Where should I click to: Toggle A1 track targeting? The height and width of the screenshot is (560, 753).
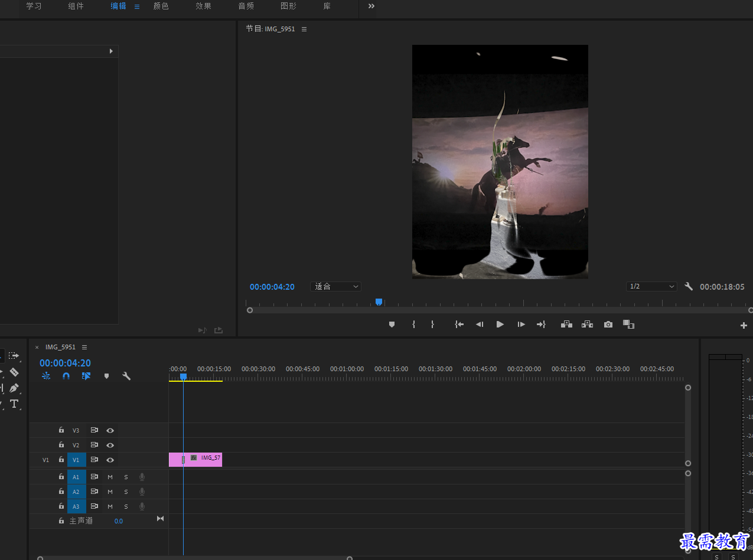pos(76,476)
